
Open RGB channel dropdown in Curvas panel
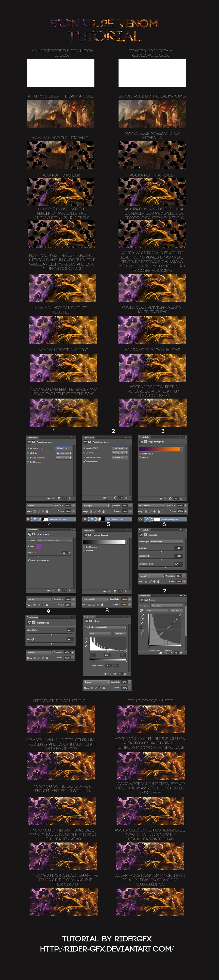157,610
